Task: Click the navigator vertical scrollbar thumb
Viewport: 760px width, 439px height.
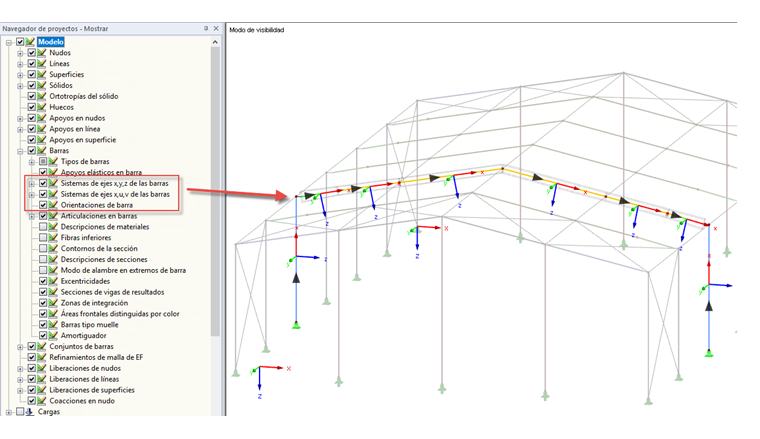Action: click(215, 191)
